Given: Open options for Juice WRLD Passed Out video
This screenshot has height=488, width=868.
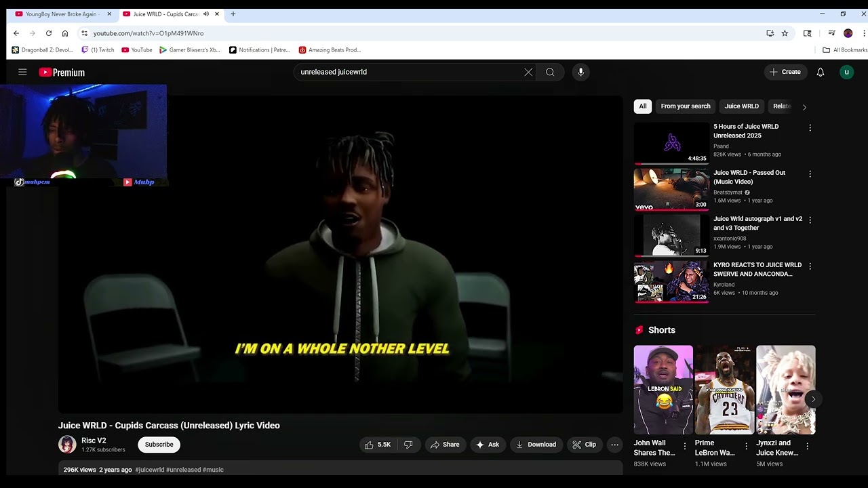Looking at the screenshot, I should (810, 174).
